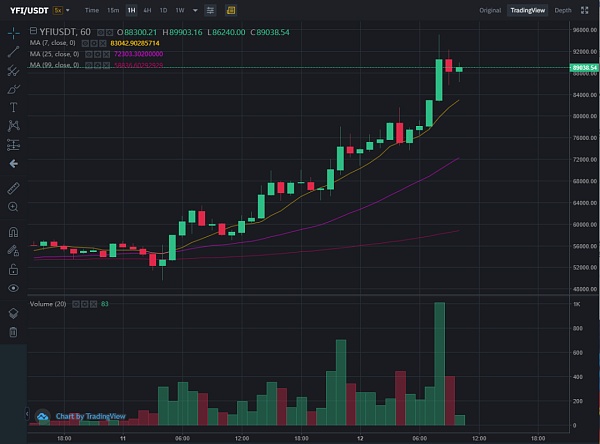Hide all drawings with the eye icon

[x=13, y=288]
